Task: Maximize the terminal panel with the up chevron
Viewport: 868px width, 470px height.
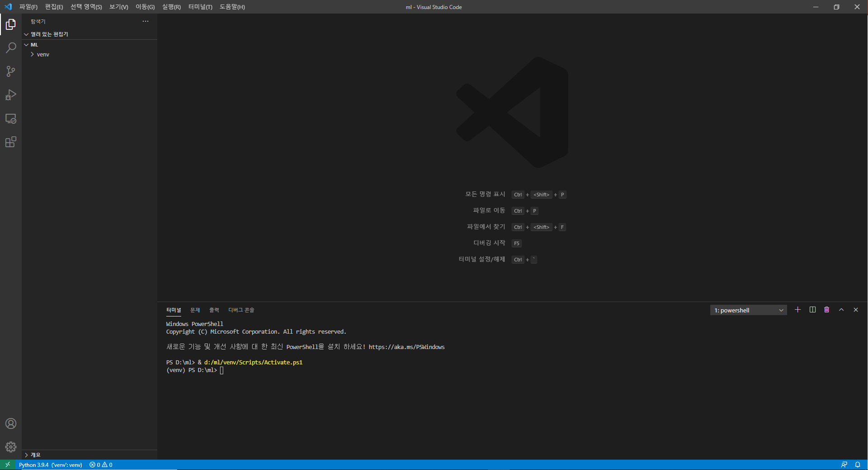Action: pyautogui.click(x=841, y=310)
